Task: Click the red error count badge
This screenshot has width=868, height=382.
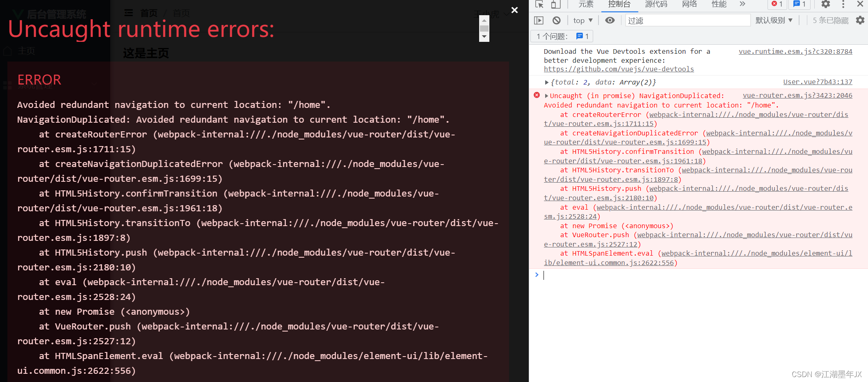Action: (x=777, y=4)
